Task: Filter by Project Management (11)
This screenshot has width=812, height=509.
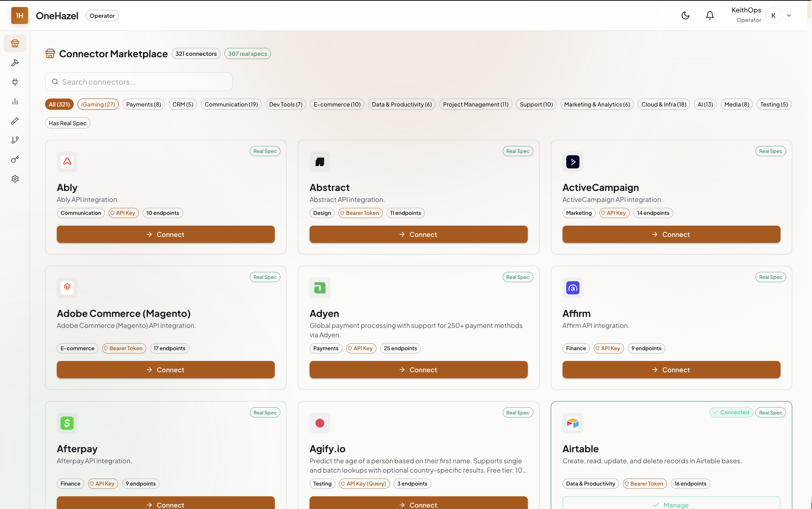Action: coord(475,104)
